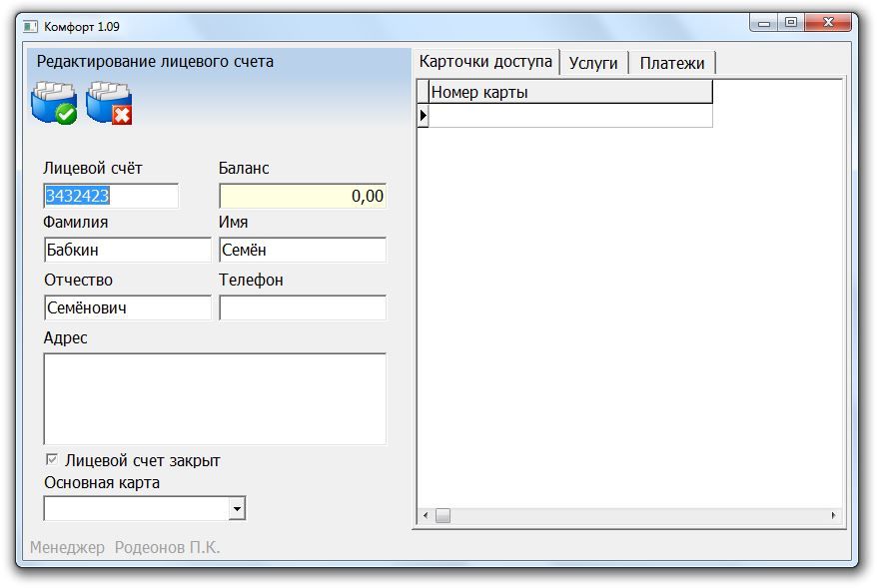Click the empty card number cell
The height and width of the screenshot is (588, 877).
570,116
